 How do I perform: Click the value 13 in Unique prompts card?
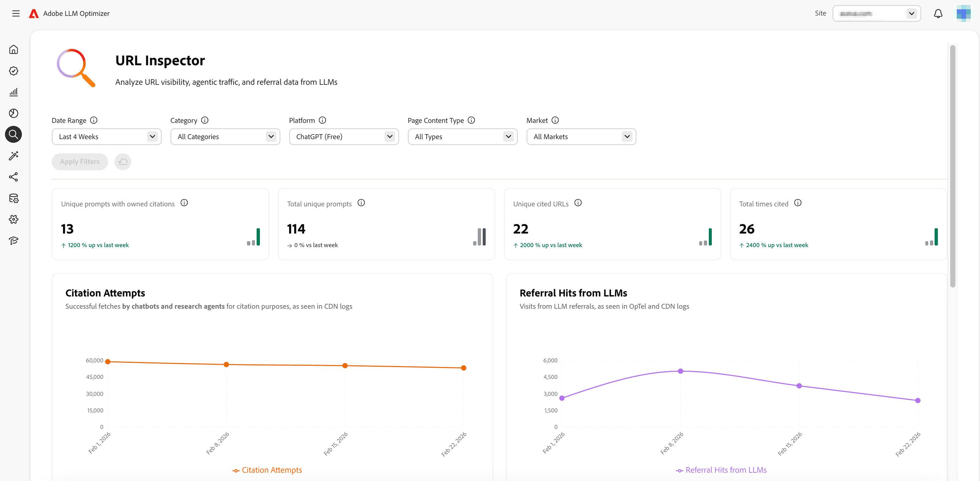[x=67, y=229]
